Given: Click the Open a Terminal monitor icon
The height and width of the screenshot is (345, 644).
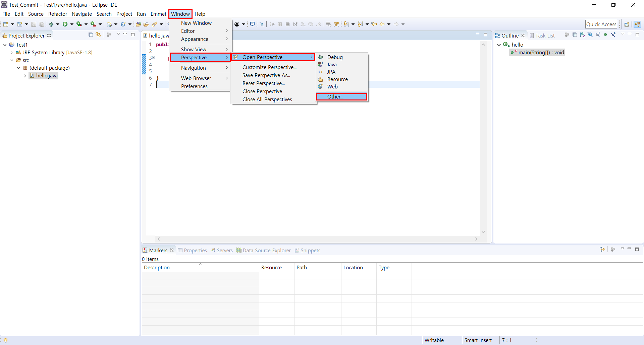Looking at the screenshot, I should 253,24.
